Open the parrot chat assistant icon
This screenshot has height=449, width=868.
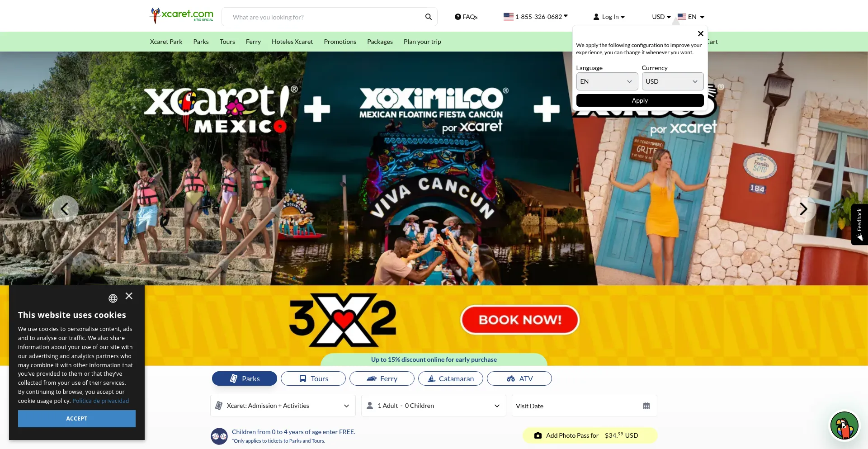tap(844, 425)
